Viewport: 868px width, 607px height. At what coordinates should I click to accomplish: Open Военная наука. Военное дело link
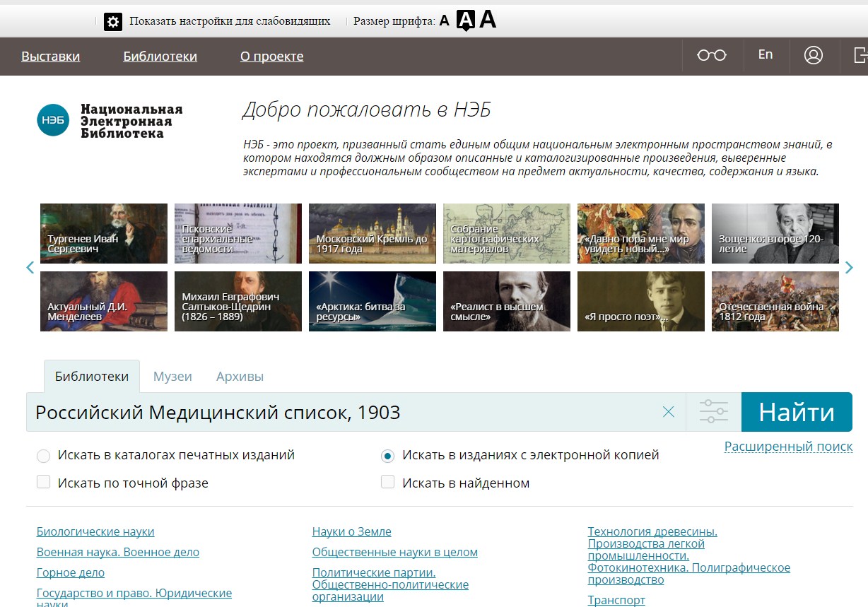tap(118, 553)
